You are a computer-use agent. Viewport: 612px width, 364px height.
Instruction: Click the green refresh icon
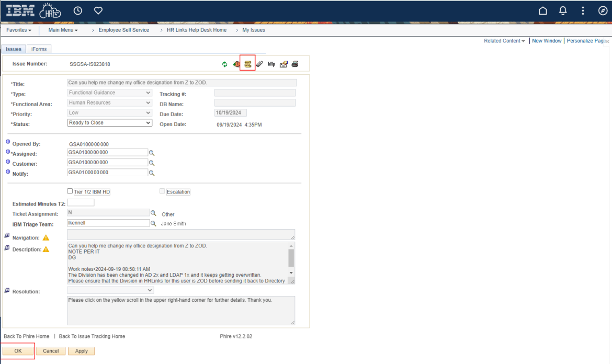(x=225, y=64)
